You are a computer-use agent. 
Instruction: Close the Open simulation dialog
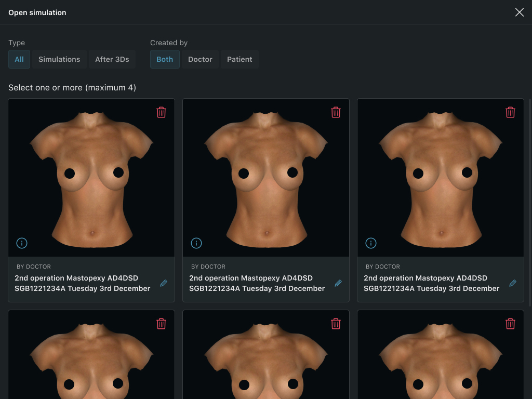(519, 12)
